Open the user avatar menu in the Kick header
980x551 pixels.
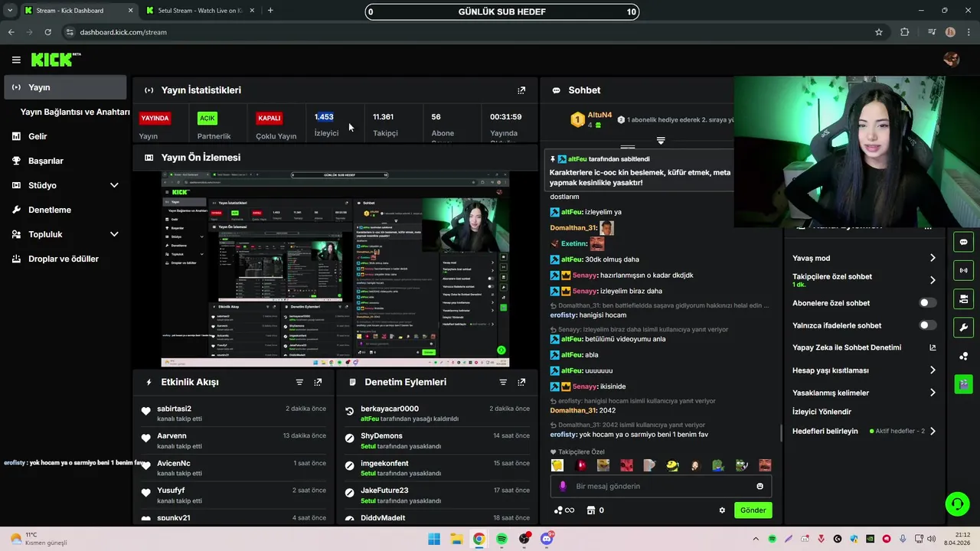[x=952, y=60]
